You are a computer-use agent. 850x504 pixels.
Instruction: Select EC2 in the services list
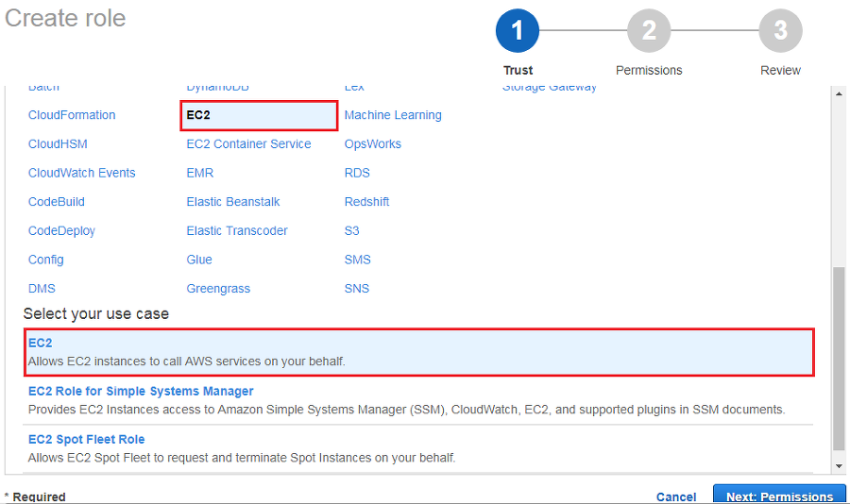click(x=259, y=115)
